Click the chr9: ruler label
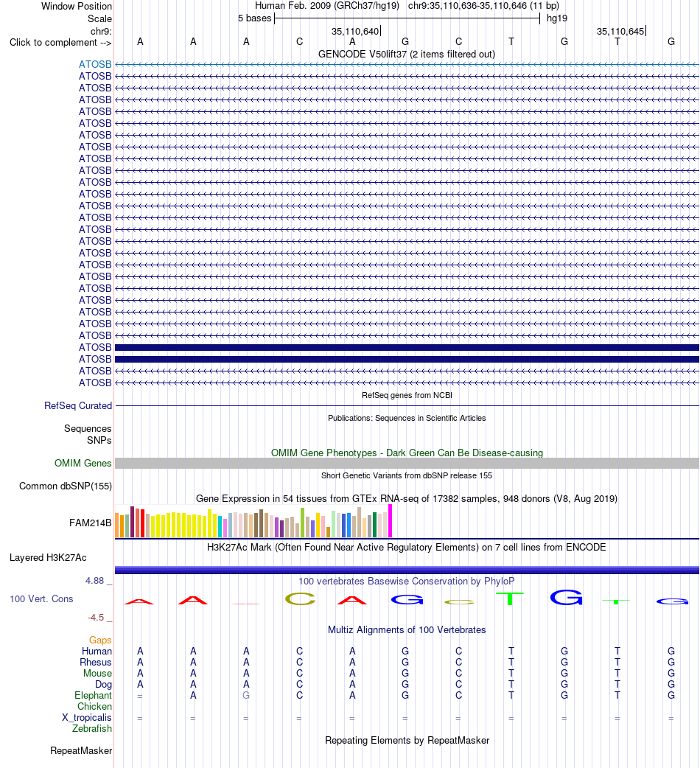This screenshot has height=768, width=700. click(101, 32)
